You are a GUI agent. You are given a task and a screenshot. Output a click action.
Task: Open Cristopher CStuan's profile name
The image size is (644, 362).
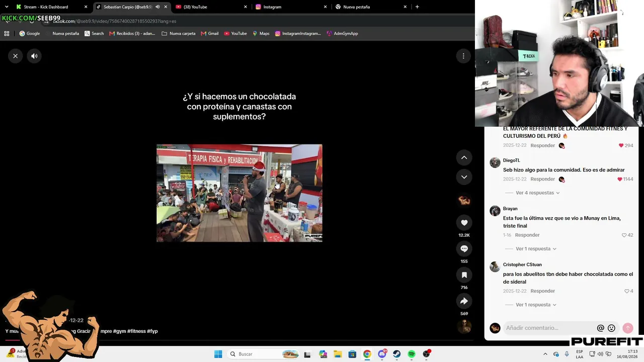pyautogui.click(x=522, y=264)
